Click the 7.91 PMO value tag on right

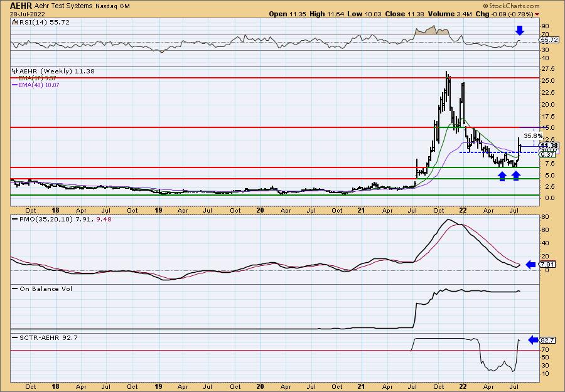coord(547,265)
